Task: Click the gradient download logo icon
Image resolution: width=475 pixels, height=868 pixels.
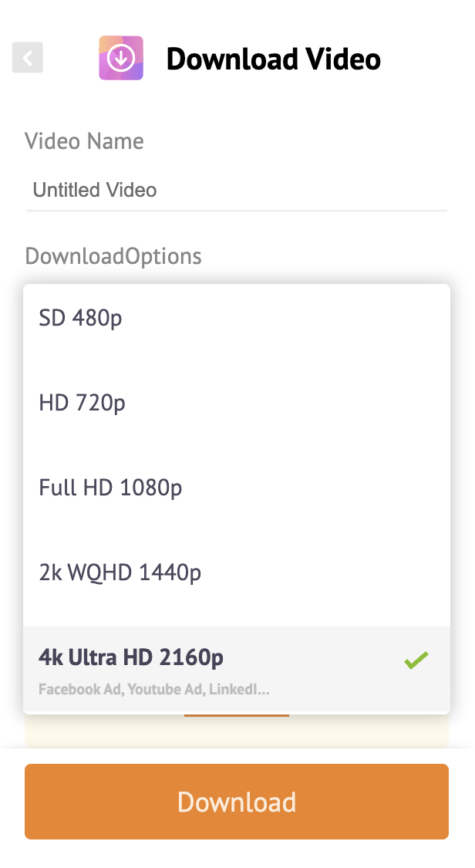Action: [x=121, y=58]
